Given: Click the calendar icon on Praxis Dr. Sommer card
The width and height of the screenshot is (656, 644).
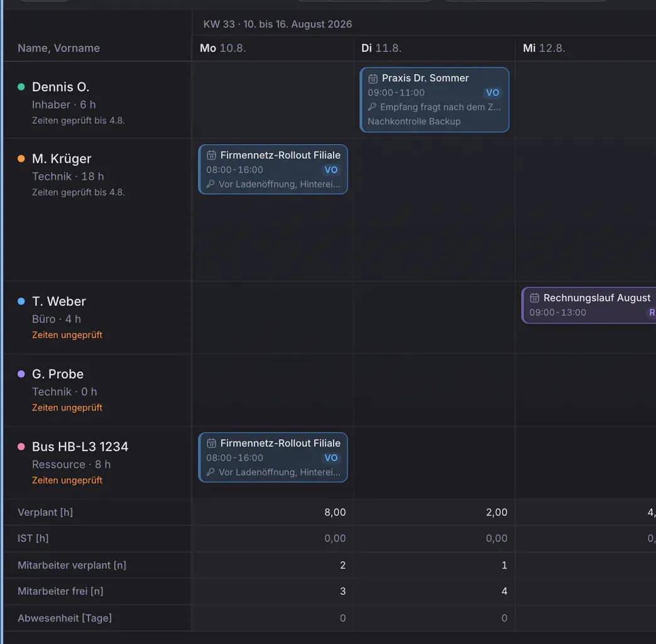Looking at the screenshot, I should point(373,79).
